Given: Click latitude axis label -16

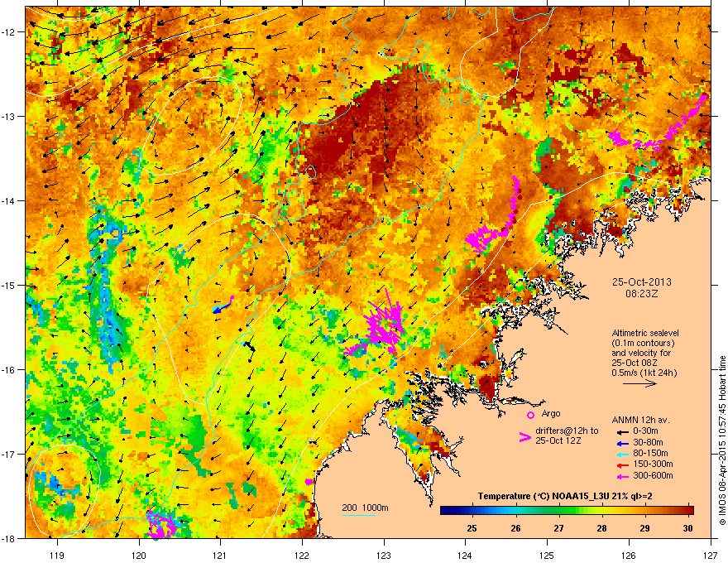Looking at the screenshot, I should click(x=9, y=370).
